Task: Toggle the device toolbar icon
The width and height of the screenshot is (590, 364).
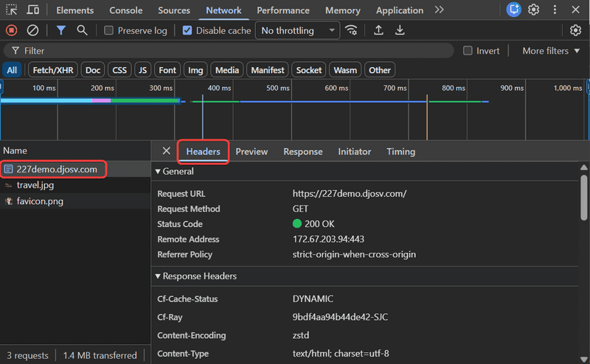Action: (x=33, y=10)
